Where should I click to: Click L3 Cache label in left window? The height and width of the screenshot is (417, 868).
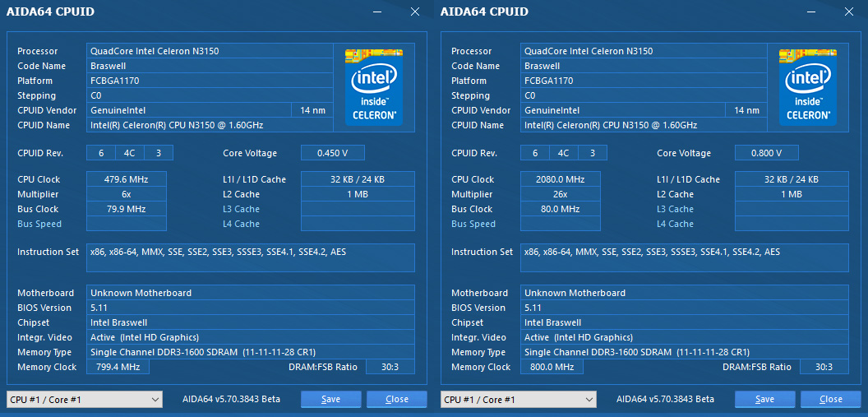[242, 209]
